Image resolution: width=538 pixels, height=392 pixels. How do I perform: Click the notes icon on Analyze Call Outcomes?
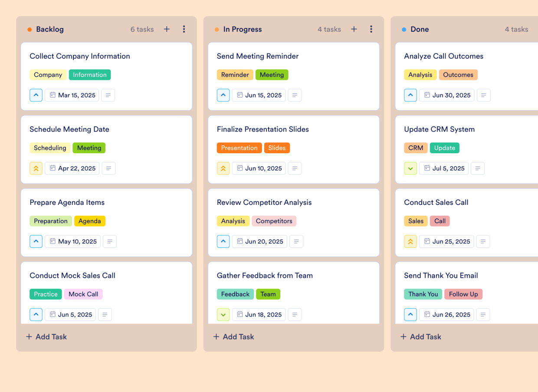click(x=483, y=95)
